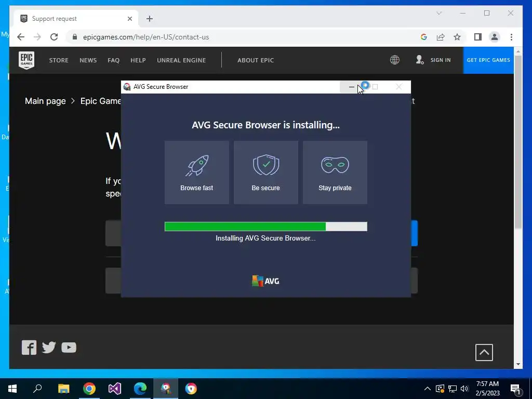Show hidden system tray icons
The height and width of the screenshot is (399, 532).
pyautogui.click(x=428, y=389)
